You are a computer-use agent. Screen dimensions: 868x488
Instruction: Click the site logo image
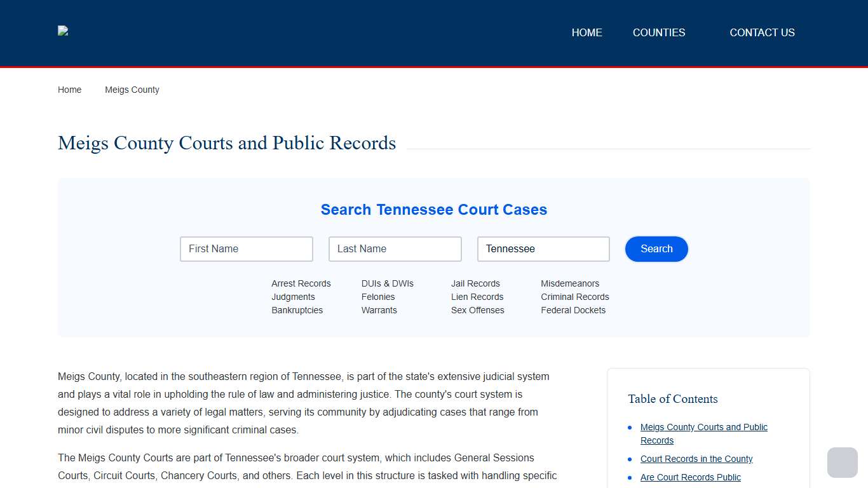(x=63, y=30)
